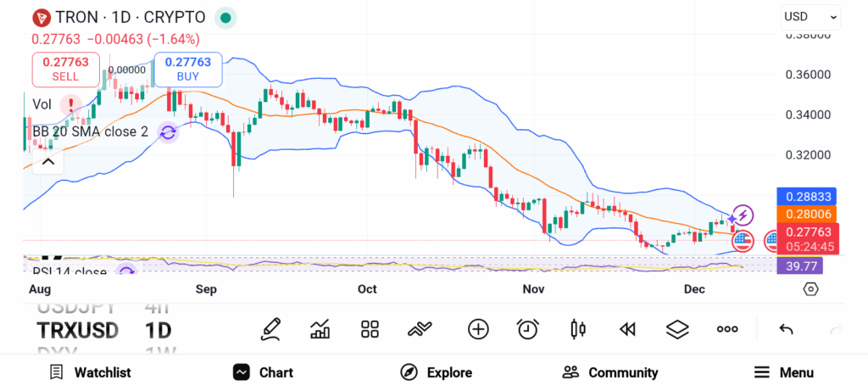
Task: Click the BB indicator purple refresh icon
Action: point(168,132)
